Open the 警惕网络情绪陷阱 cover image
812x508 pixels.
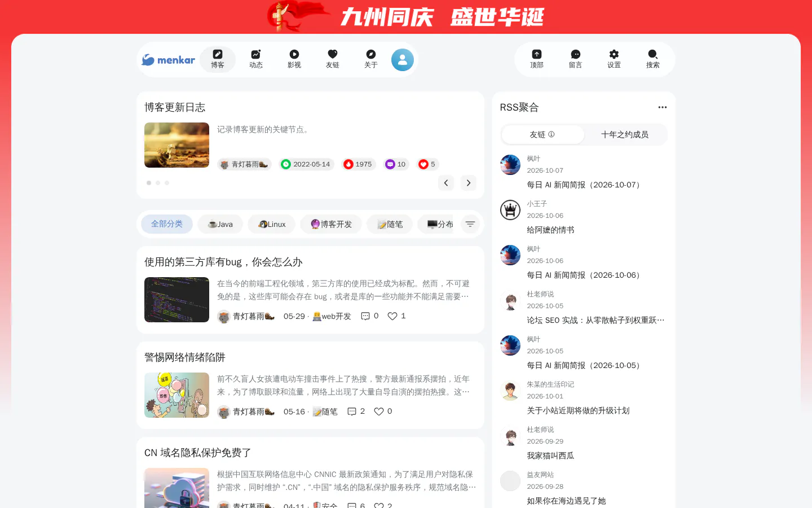(176, 395)
